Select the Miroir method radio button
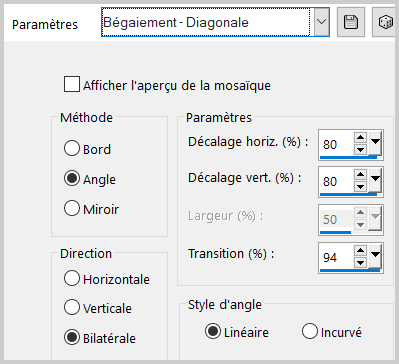Image resolution: width=399 pixels, height=364 pixels. pyautogui.click(x=72, y=208)
